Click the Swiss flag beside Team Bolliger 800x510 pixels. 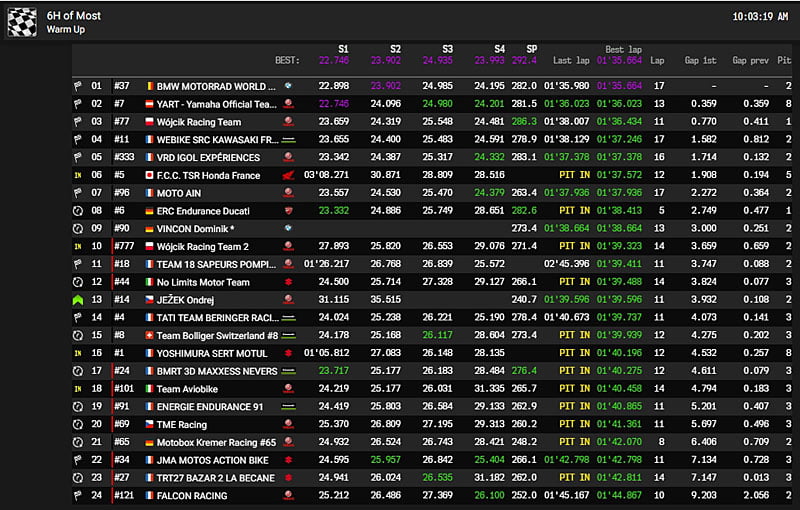pyautogui.click(x=150, y=335)
